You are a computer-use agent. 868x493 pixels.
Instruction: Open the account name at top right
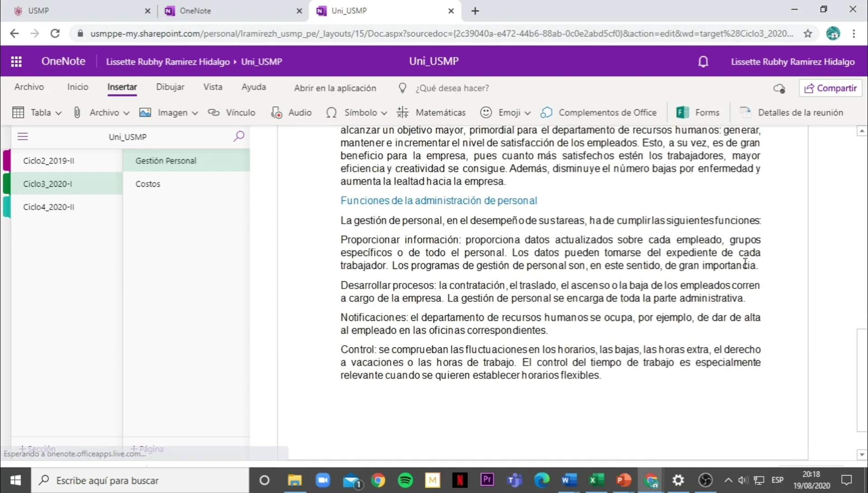793,62
